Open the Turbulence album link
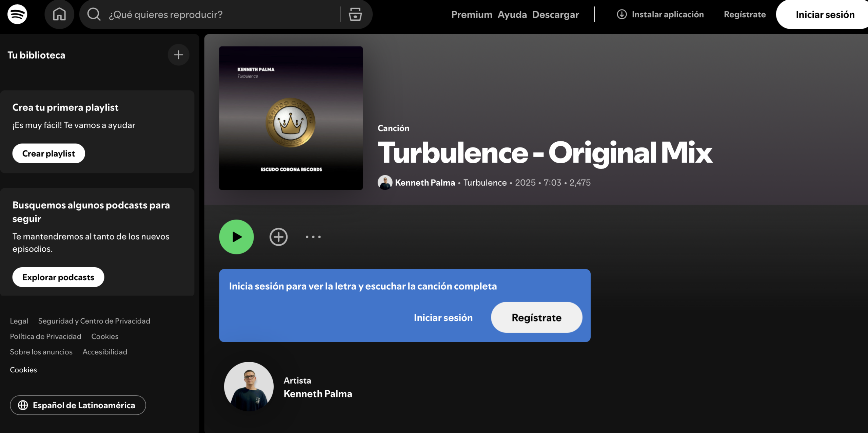The image size is (868, 433). point(485,183)
